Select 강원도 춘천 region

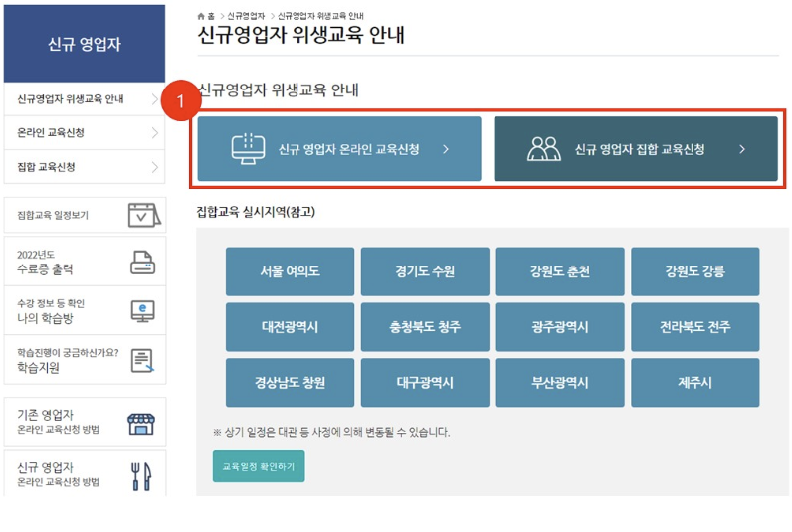point(560,271)
